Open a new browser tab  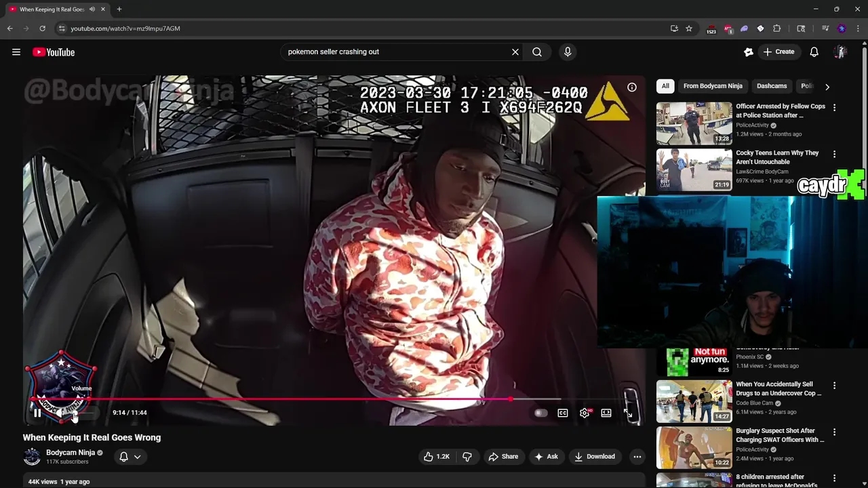point(119,9)
